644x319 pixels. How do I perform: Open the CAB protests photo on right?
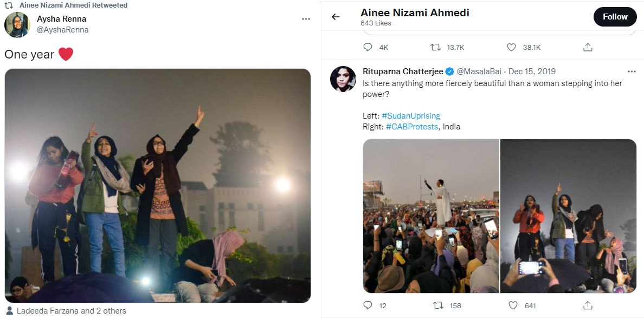[568, 216]
